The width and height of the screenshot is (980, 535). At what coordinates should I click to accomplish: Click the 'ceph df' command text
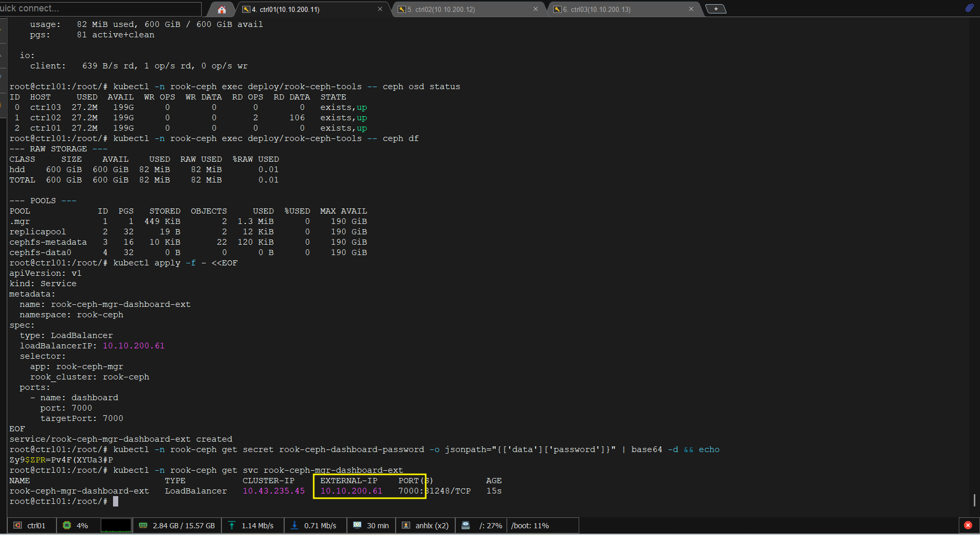tap(400, 138)
